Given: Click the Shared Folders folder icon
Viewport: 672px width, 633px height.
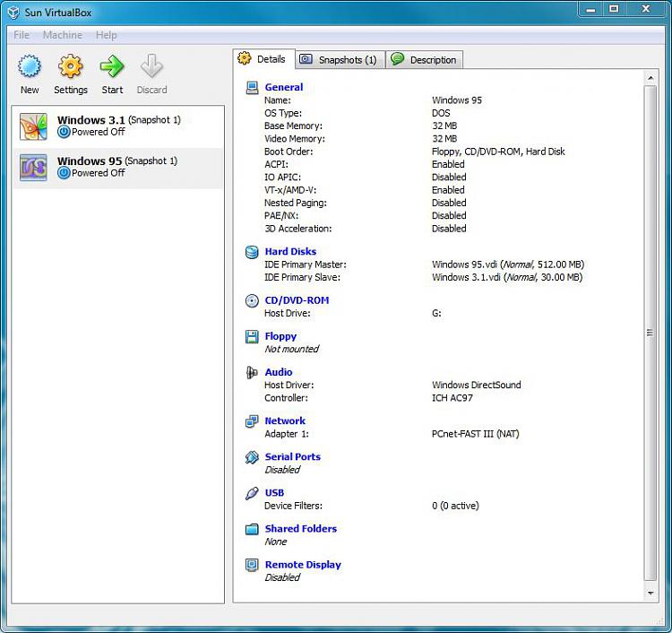Looking at the screenshot, I should (252, 529).
